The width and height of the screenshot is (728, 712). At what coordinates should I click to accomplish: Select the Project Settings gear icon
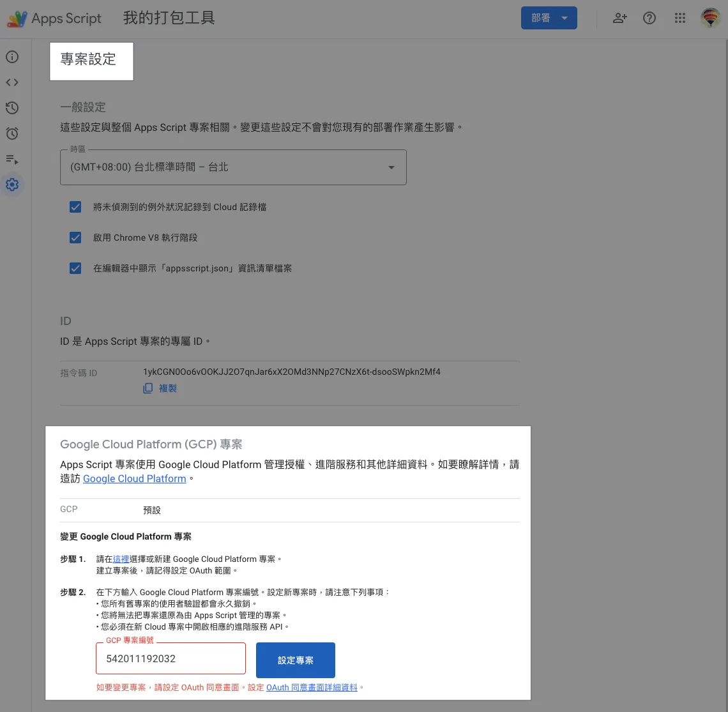click(x=12, y=185)
